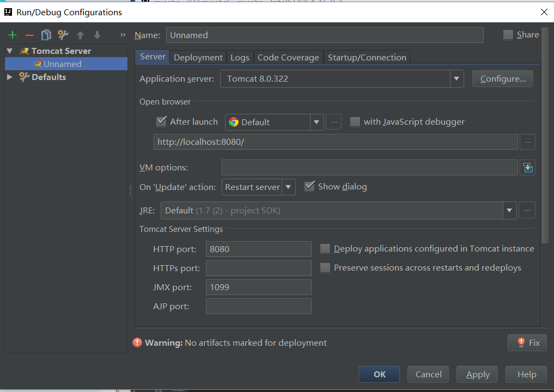Click the IntelliJ logo in the title bar
Screen dimensions: 554x392
pos(8,13)
